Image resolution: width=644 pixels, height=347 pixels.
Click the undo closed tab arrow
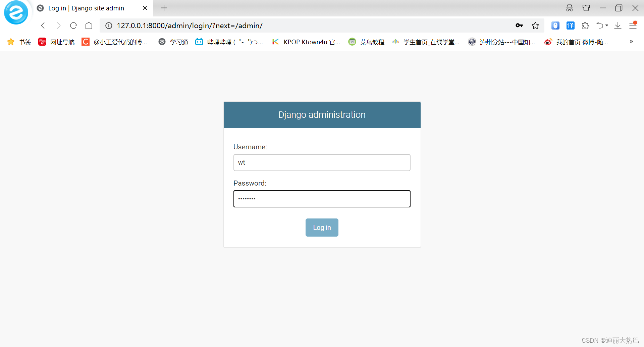[600, 26]
